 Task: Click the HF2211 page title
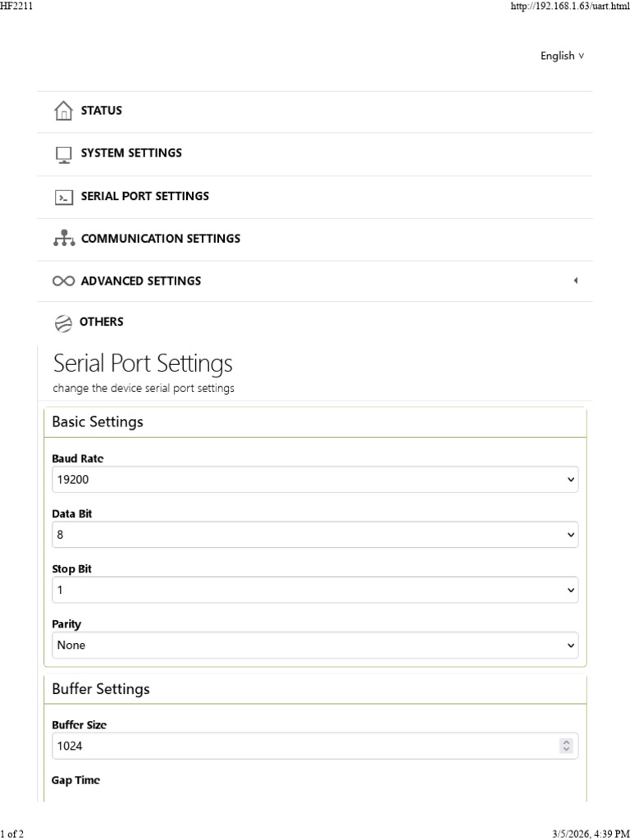click(16, 7)
